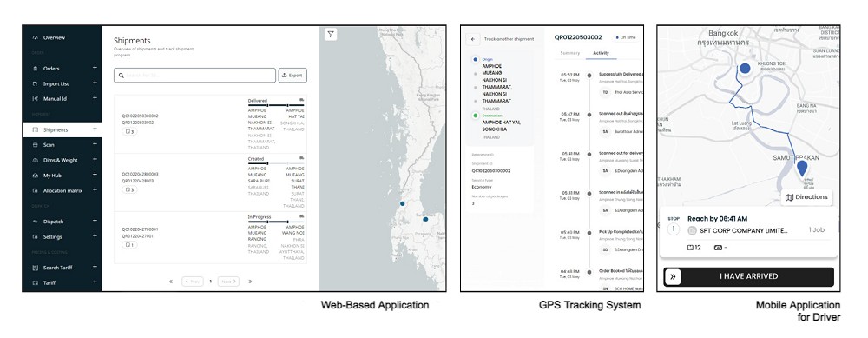868x338 pixels.
Task: Click the blue origin dot near Khlong Toei
Action: tap(745, 68)
